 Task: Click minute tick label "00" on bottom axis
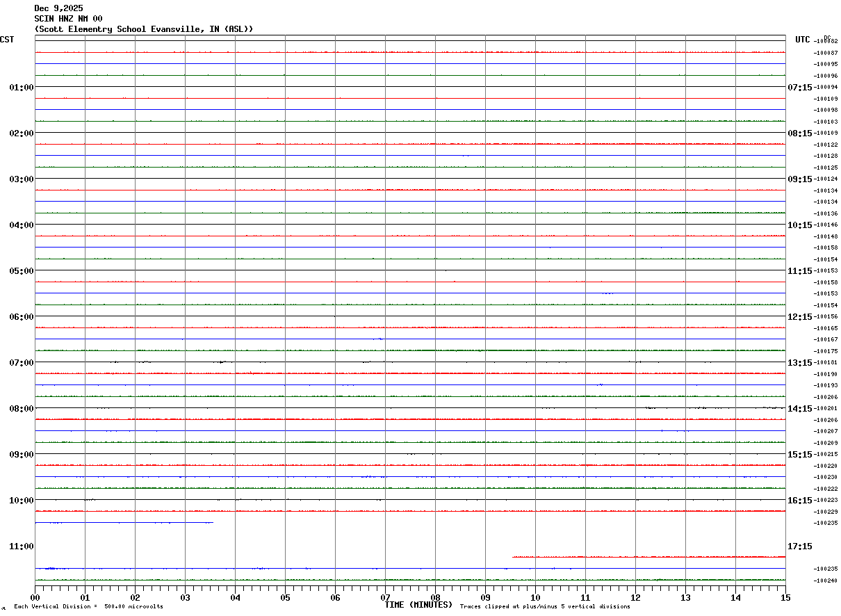point(35,598)
